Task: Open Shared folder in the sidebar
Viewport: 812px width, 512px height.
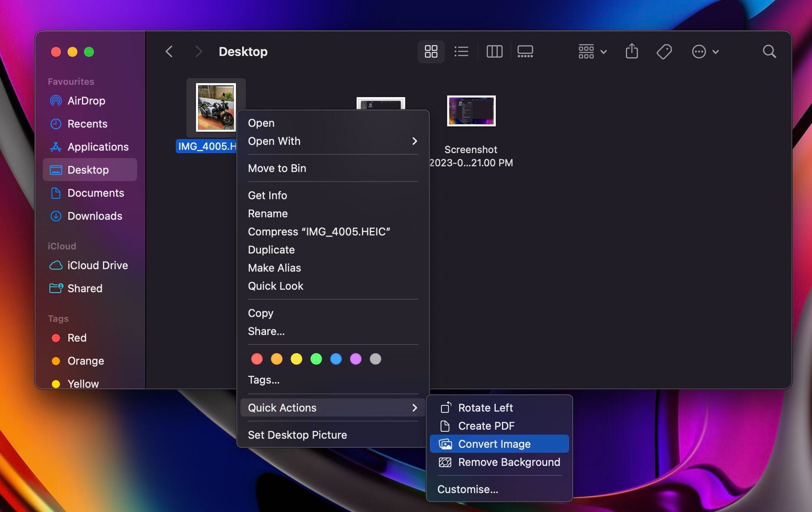Action: click(90, 288)
